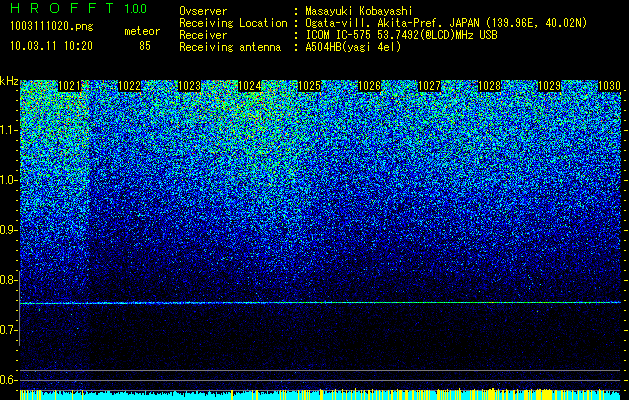Viewport: 629px width, 400px height.
Task: Click the observer name Masayuki Kobayashi
Action: [x=358, y=12]
